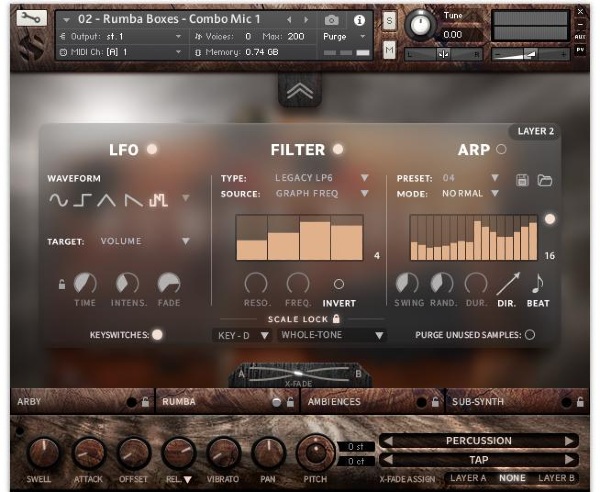The image size is (600, 492).
Task: Open the Purge dropdown menu
Action: click(344, 37)
